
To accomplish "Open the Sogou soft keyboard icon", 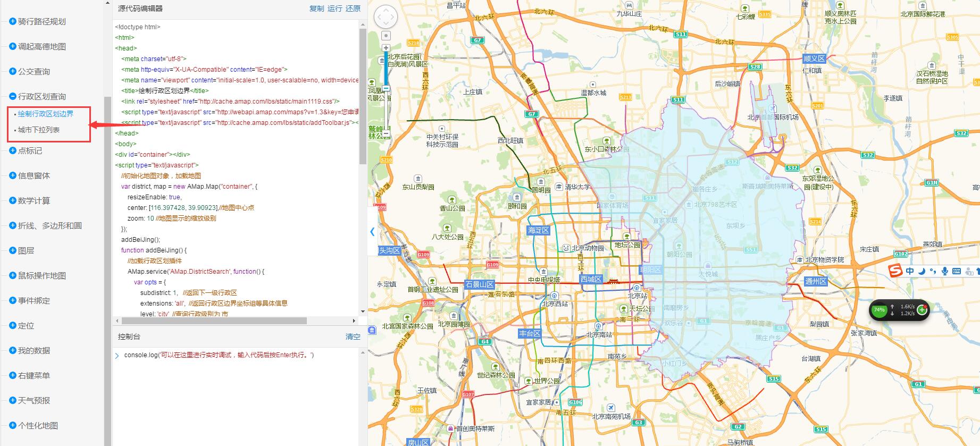I will (956, 271).
